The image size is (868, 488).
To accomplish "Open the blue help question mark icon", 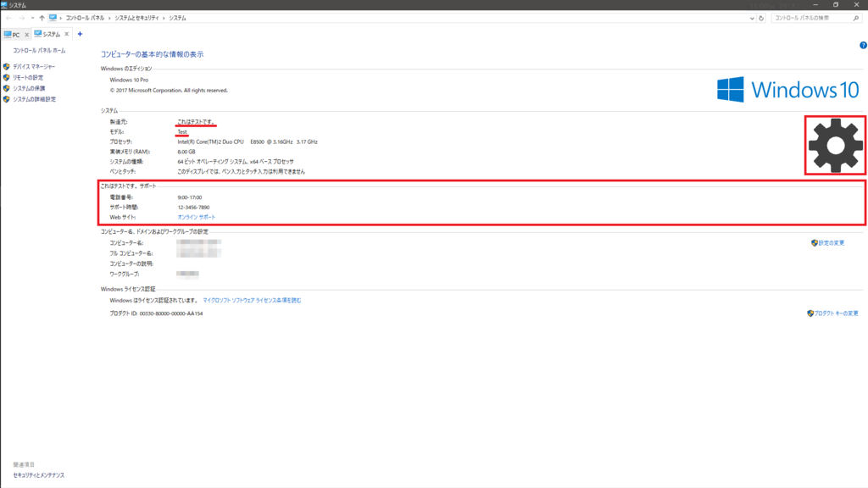I will [x=863, y=46].
